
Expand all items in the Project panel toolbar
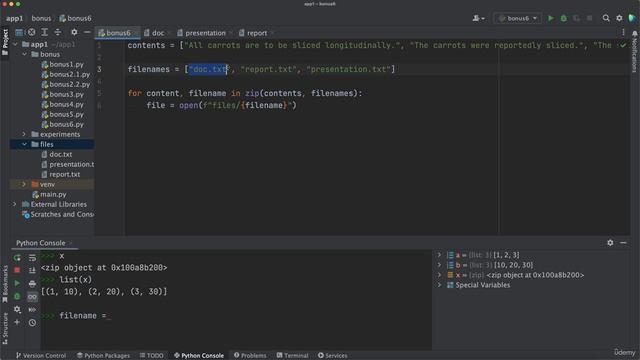[44, 32]
